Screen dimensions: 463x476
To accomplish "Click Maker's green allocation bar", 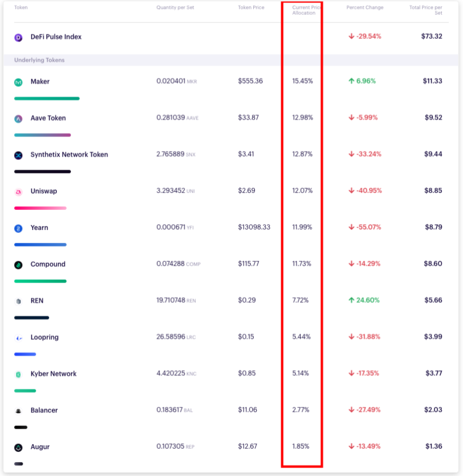I will pyautogui.click(x=47, y=98).
